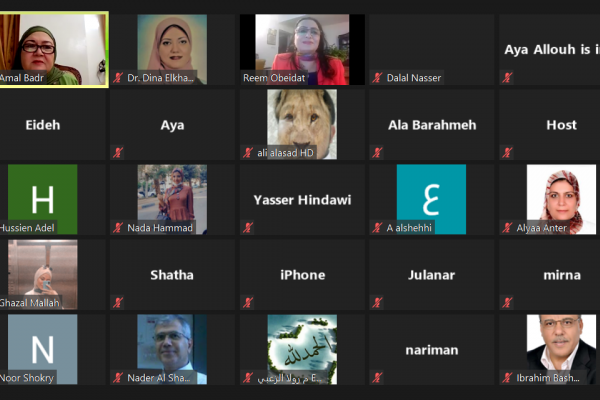Screen dimensions: 600x400
Task: Click the lion profile picture of ali alasad
Action: click(302, 124)
